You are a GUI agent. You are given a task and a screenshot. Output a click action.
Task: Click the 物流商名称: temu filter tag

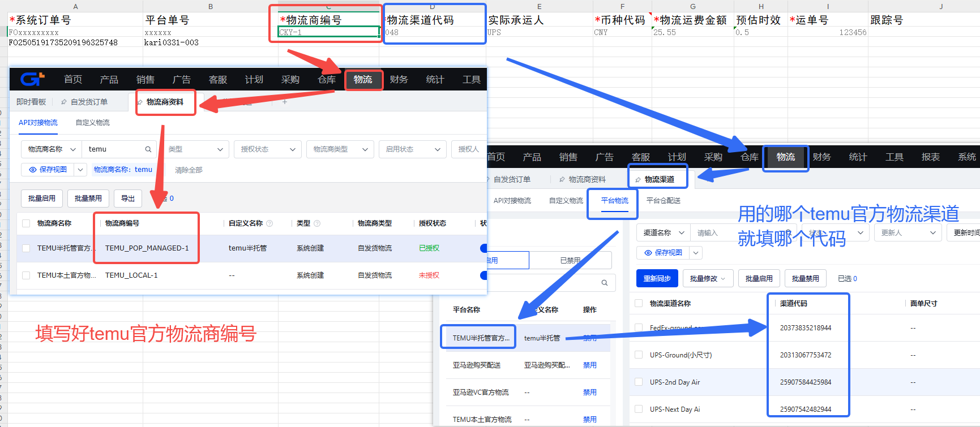123,170
